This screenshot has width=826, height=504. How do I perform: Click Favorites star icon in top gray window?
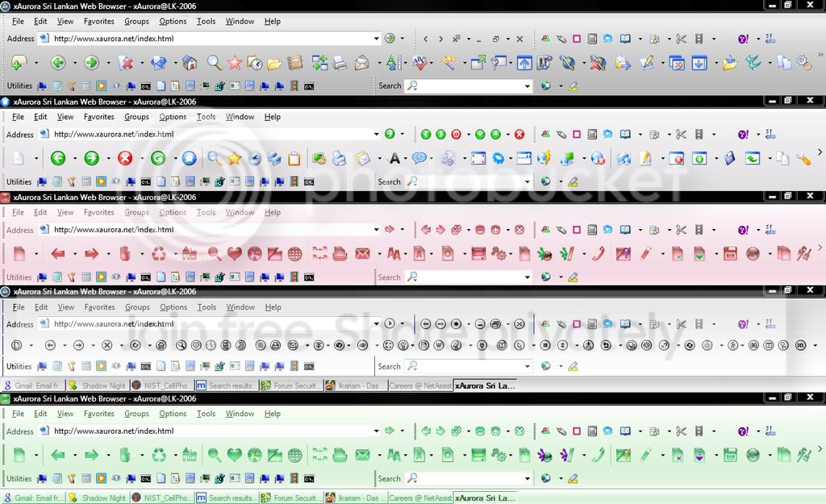235,63
